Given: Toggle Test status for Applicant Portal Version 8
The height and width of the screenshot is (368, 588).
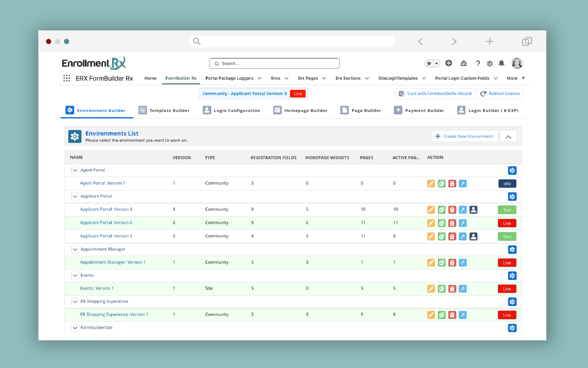Looking at the screenshot, I should [507, 210].
